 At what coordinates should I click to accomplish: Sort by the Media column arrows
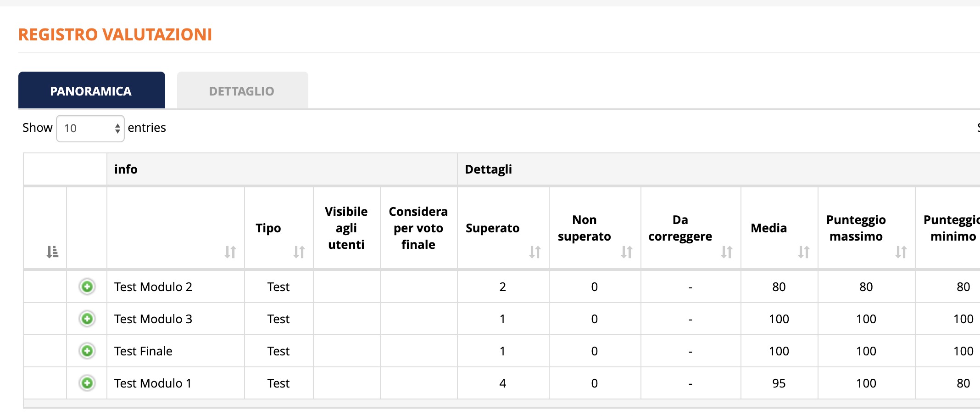click(x=803, y=252)
